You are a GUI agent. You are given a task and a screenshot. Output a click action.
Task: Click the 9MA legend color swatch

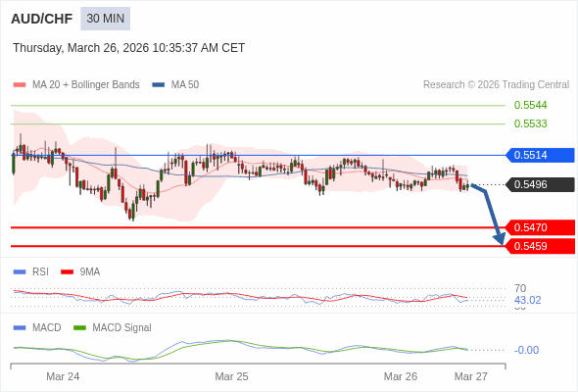pos(67,272)
